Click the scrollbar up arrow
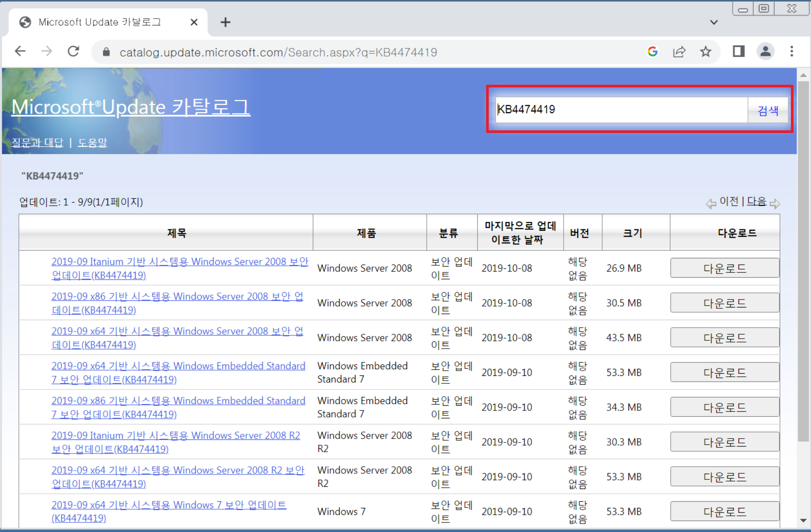This screenshot has width=811, height=532. 803,75
